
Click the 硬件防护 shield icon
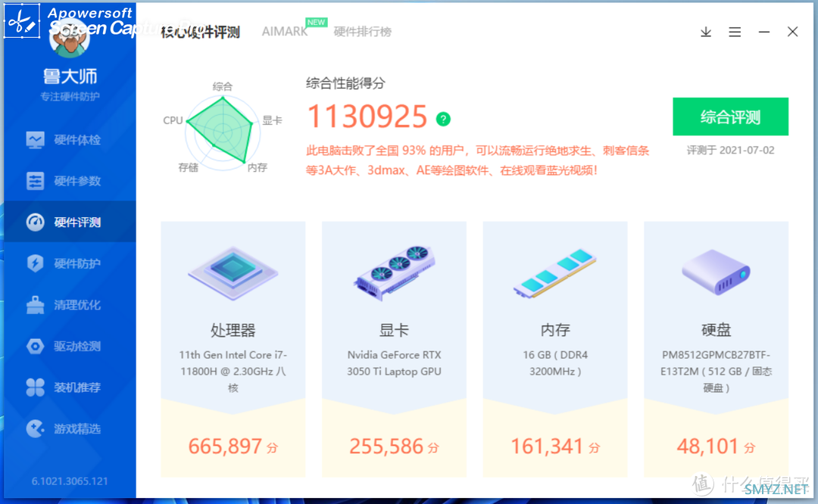coord(35,263)
